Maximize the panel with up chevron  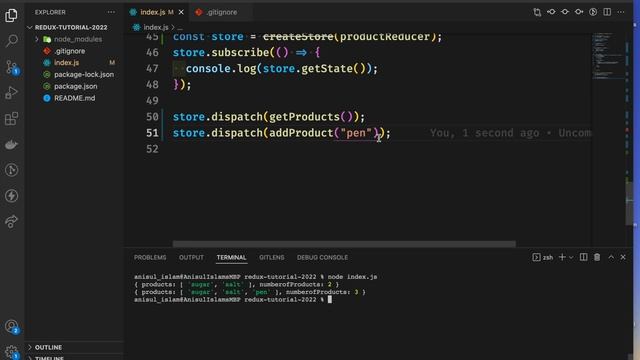click(x=611, y=257)
